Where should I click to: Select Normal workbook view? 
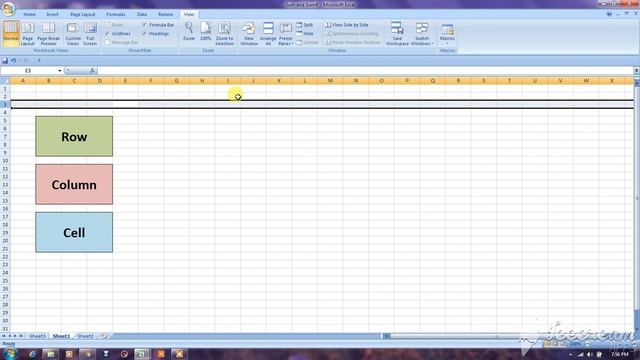point(11,33)
